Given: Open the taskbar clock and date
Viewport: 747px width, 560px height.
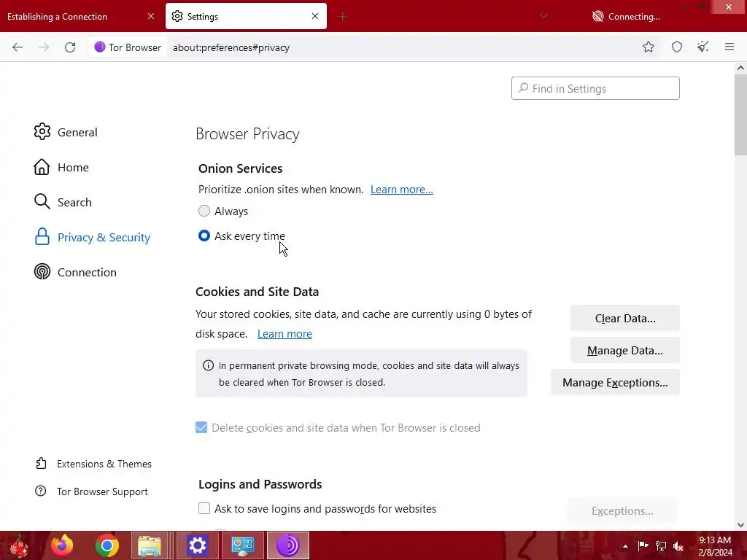Looking at the screenshot, I should 715,546.
